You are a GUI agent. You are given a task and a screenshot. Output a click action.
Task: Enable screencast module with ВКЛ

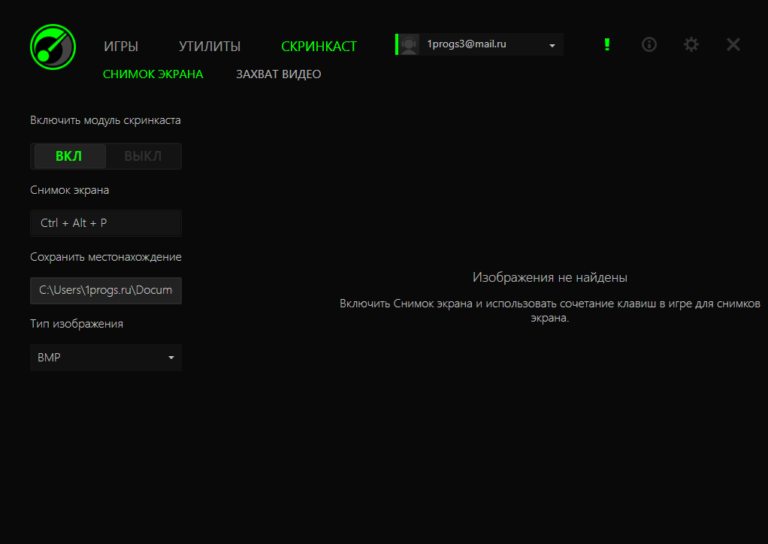click(69, 157)
